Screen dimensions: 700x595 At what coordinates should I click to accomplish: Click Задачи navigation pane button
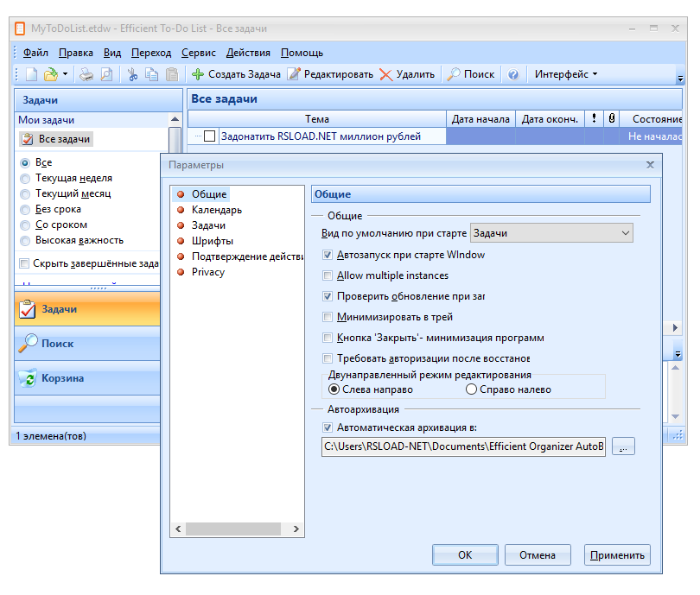[x=87, y=308]
